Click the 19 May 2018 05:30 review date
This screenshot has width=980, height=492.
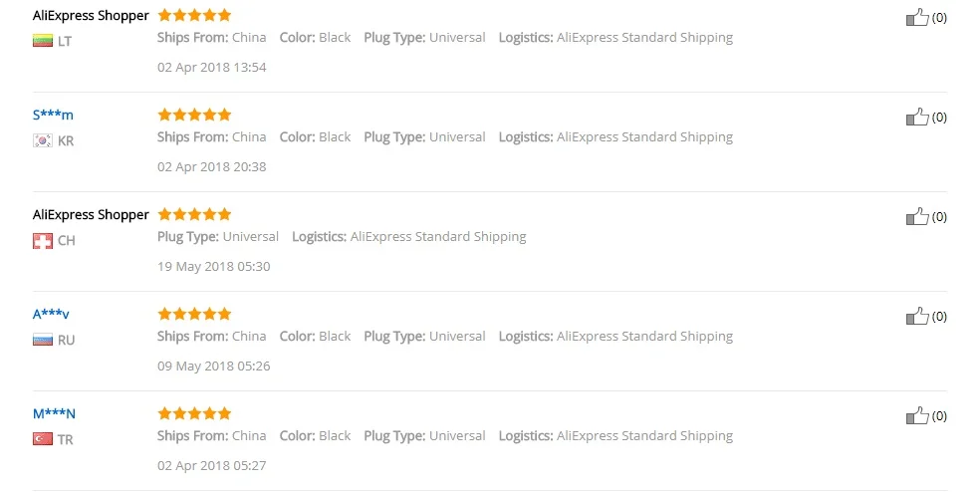213,267
